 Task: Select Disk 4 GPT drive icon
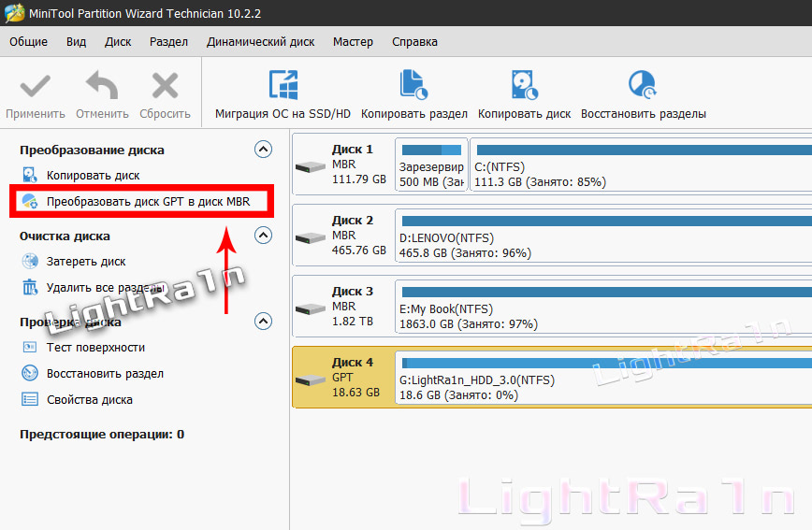[x=310, y=380]
